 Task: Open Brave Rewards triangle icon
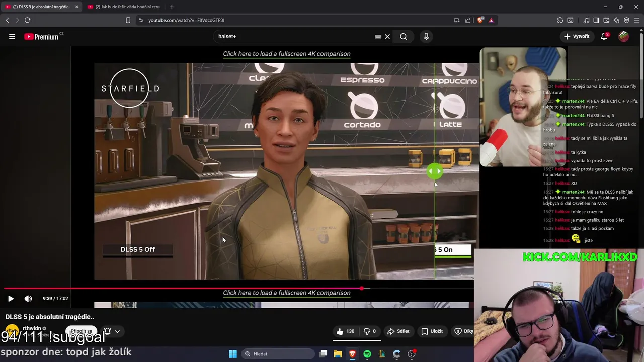[491, 20]
